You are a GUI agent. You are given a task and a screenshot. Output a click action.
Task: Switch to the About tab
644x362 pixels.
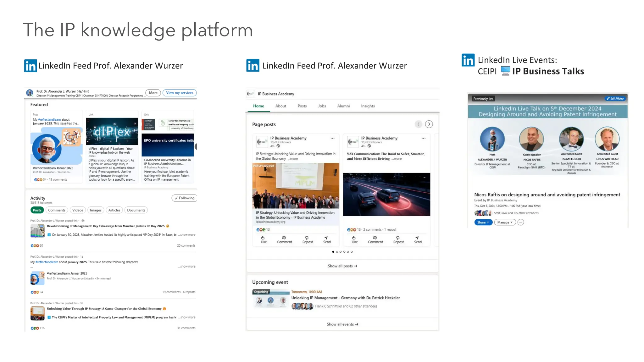[280, 106]
